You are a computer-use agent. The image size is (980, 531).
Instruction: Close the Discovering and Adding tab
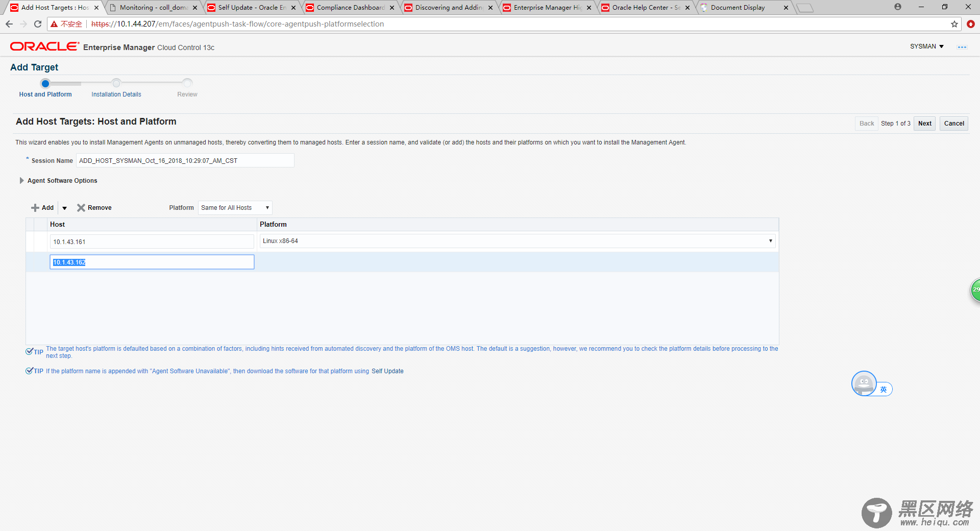pos(491,8)
